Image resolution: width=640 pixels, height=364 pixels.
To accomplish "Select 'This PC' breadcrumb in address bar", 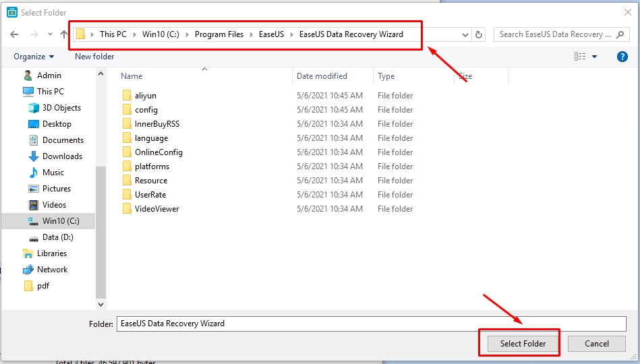I will [113, 34].
